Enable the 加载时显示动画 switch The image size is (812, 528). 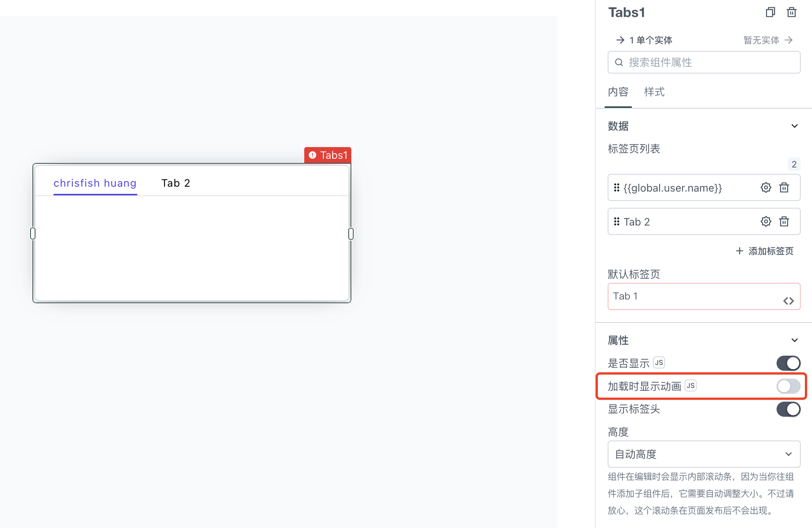click(788, 386)
